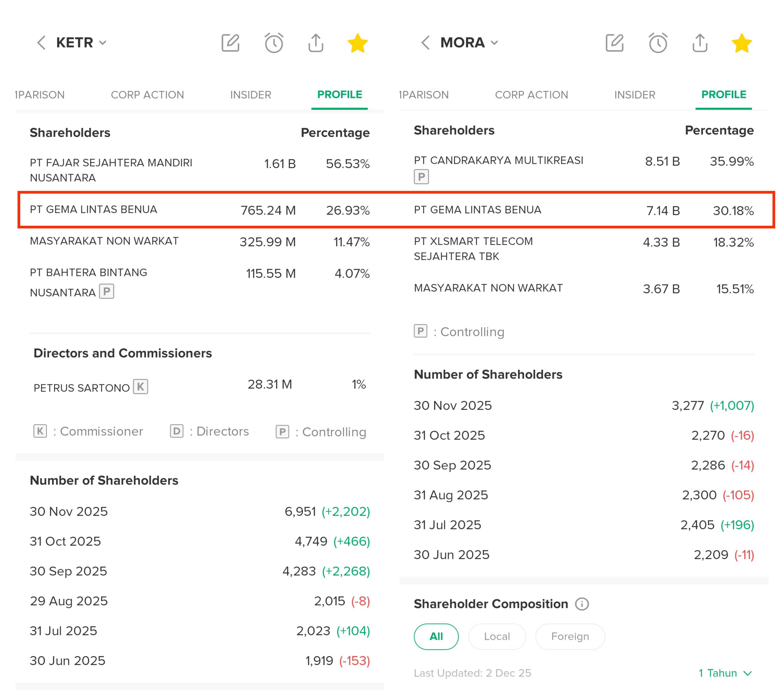
Task: Open note editor icon on MORA screen
Action: point(614,42)
